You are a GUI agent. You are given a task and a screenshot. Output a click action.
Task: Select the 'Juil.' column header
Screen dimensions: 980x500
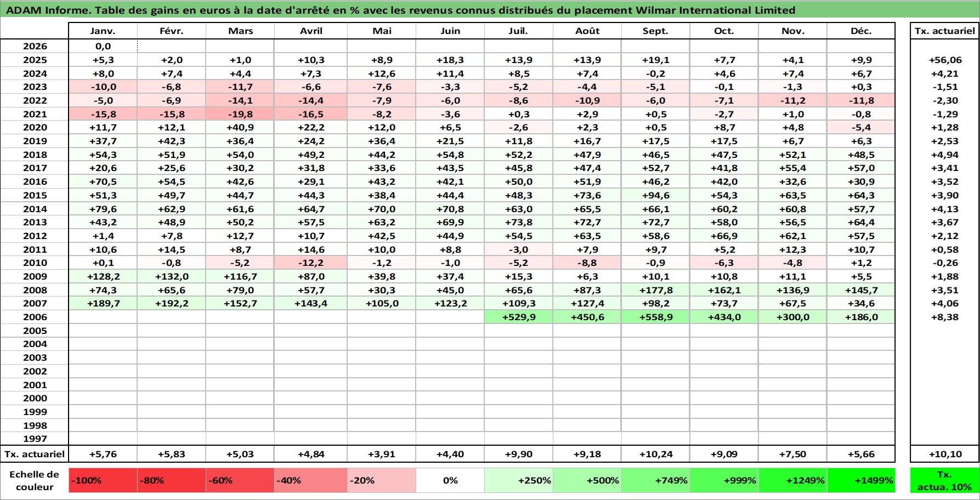519,31
